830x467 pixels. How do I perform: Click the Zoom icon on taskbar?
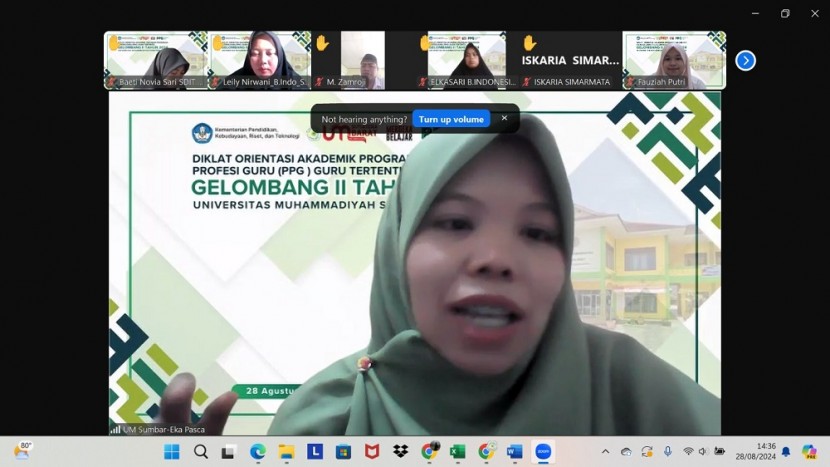point(543,452)
